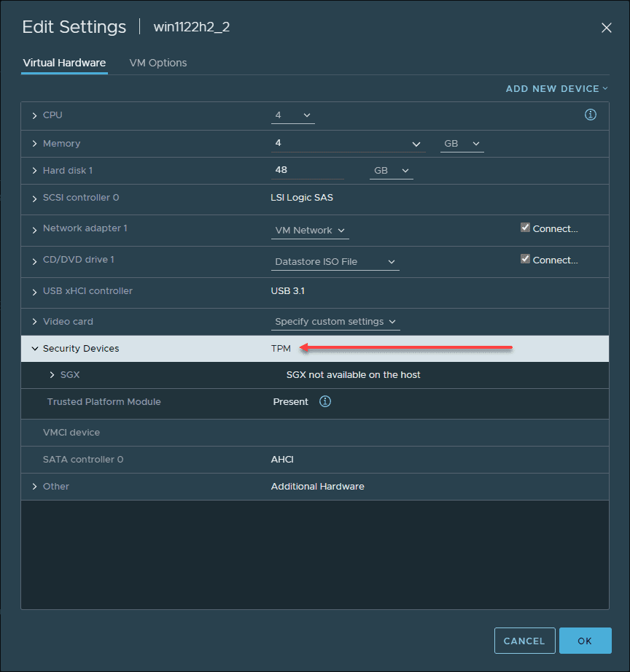This screenshot has height=672, width=630.
Task: Toggle the Network adapter 1 Connect checkbox
Action: [525, 228]
